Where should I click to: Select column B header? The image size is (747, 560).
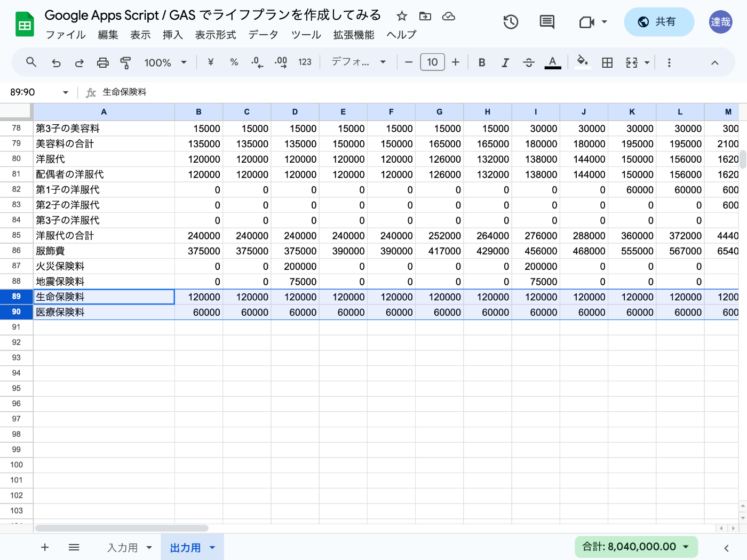198,112
